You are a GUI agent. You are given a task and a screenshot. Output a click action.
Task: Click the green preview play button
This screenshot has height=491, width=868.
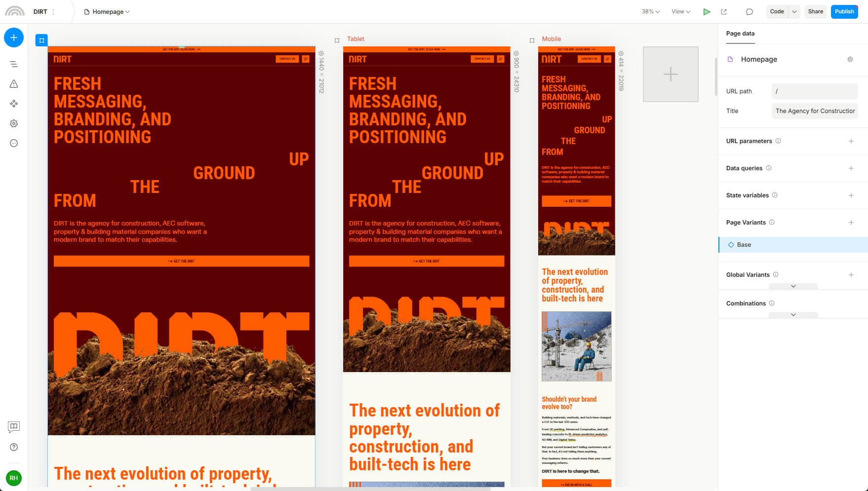[707, 12]
